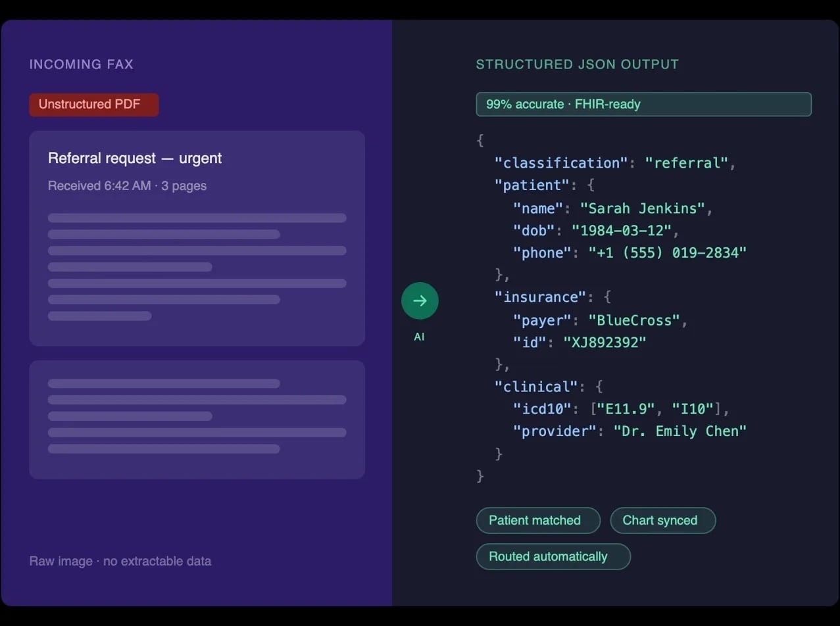Click the 99% accurate FHIR-ready banner
The width and height of the screenshot is (840, 626).
pos(644,105)
